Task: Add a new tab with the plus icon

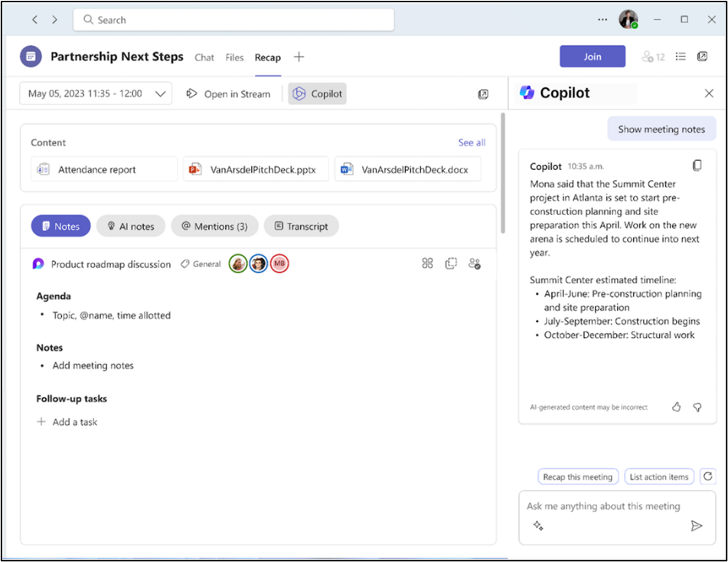Action: 299,57
